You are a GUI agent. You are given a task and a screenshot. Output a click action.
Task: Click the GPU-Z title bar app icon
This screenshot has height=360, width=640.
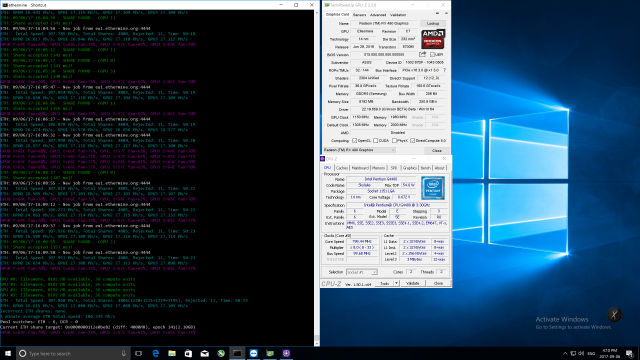coord(327,5)
